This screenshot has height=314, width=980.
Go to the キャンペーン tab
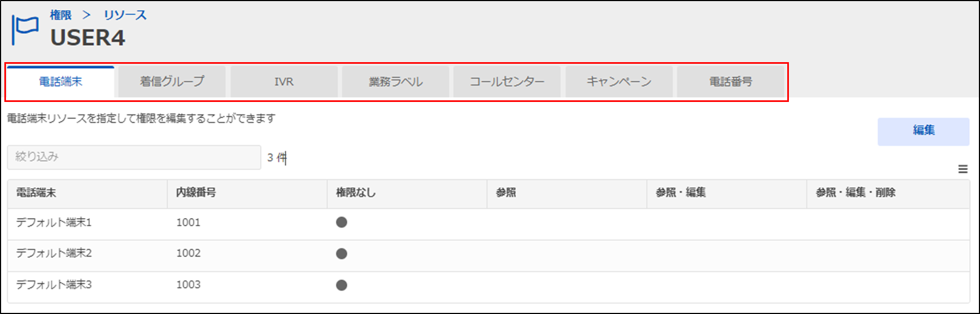click(x=618, y=82)
